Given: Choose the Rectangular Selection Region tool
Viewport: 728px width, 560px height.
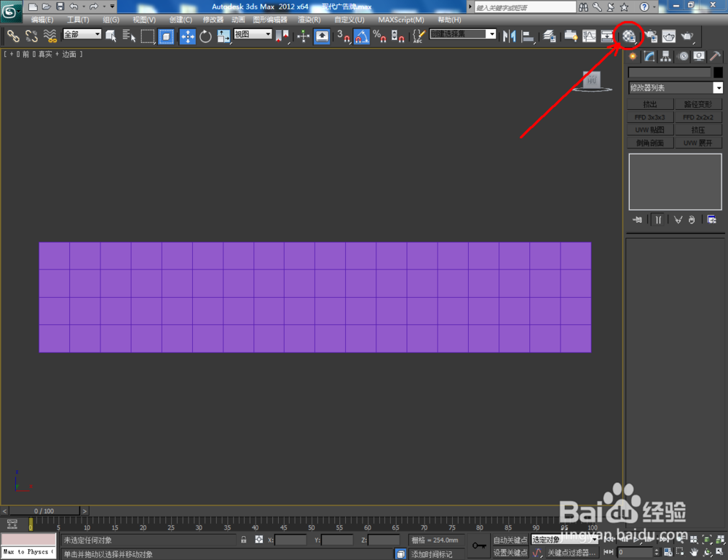Looking at the screenshot, I should 147,36.
